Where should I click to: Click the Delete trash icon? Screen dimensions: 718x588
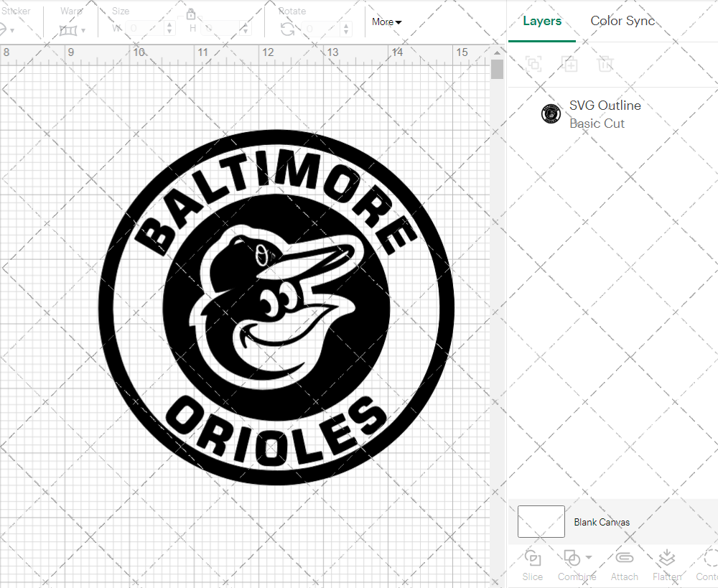605,64
